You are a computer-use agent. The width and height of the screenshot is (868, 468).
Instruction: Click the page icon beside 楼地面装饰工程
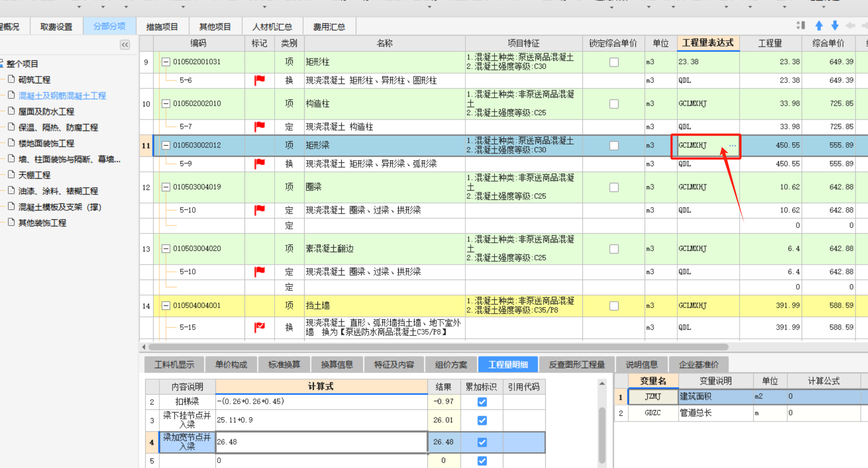11,143
